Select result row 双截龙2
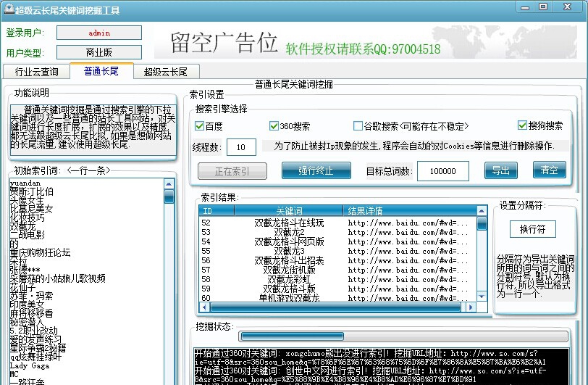 tap(337, 232)
